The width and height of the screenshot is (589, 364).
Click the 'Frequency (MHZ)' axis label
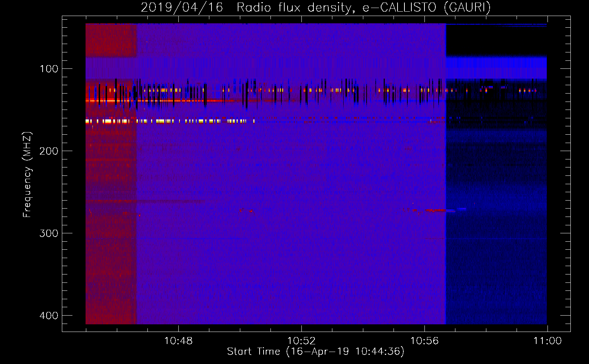tap(27, 175)
